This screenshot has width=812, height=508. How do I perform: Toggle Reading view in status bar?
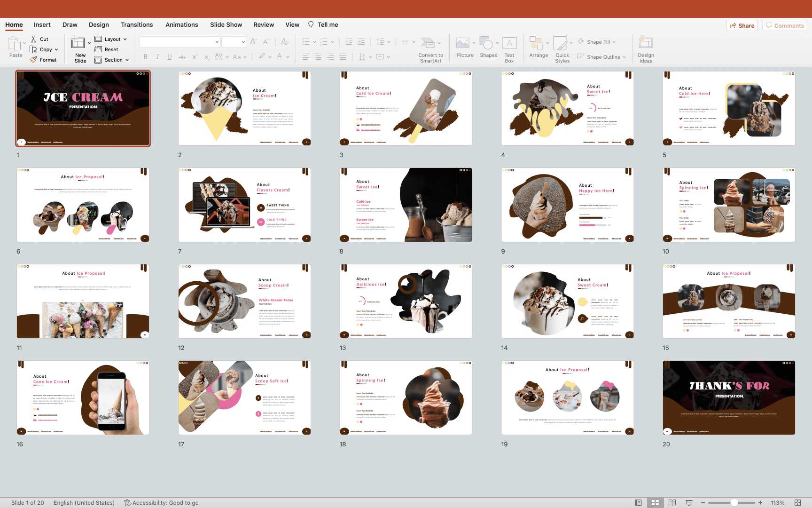(672, 503)
